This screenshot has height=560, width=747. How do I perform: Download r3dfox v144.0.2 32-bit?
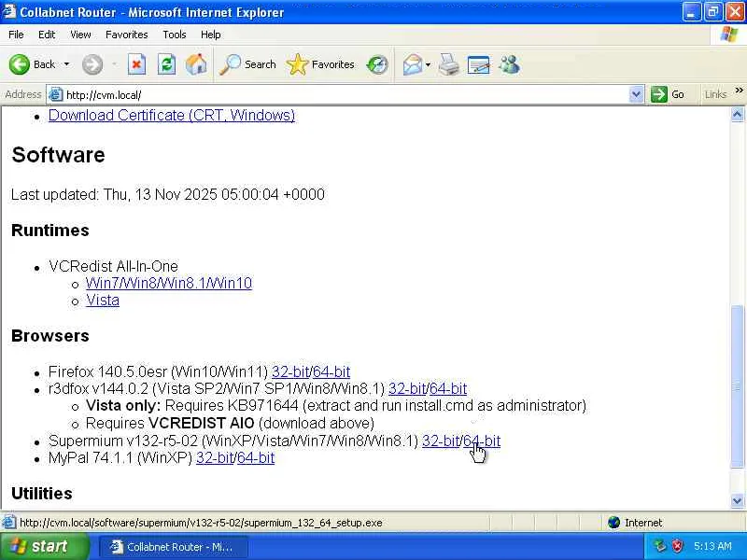pos(407,389)
